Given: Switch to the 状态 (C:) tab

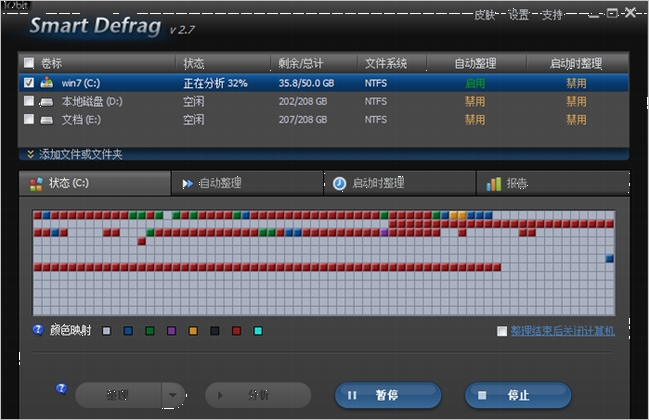Looking at the screenshot, I should tap(95, 183).
